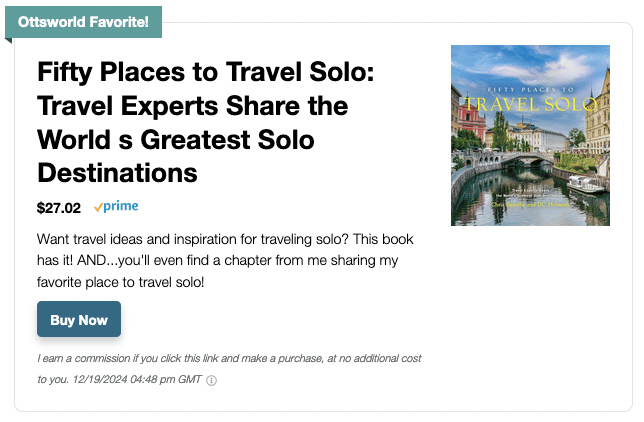
Task: Open the info icon beside the GMT timestamp
Action: (x=211, y=380)
